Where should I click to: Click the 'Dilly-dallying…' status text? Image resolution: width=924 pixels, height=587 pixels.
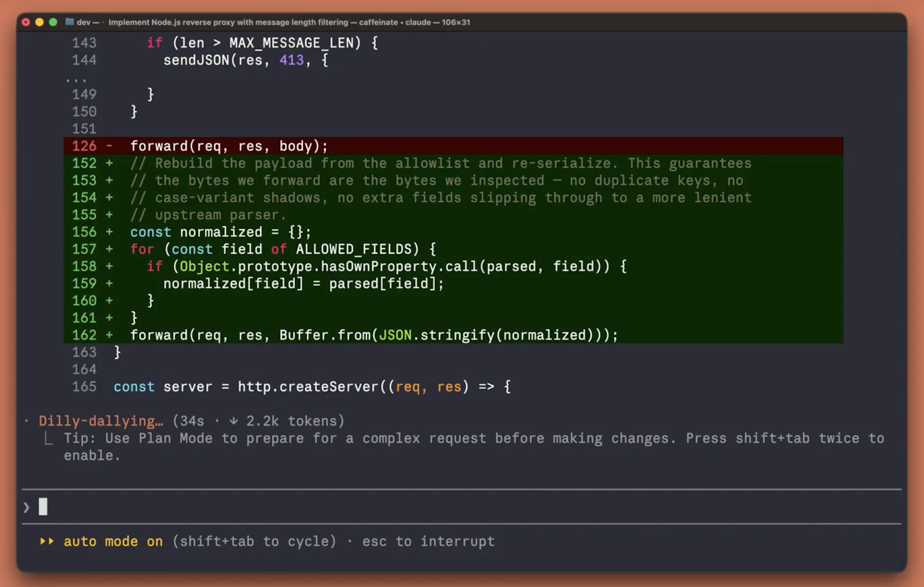click(x=101, y=421)
